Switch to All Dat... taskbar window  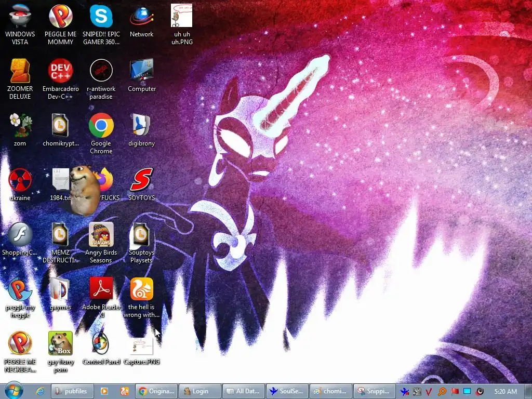coord(243,391)
